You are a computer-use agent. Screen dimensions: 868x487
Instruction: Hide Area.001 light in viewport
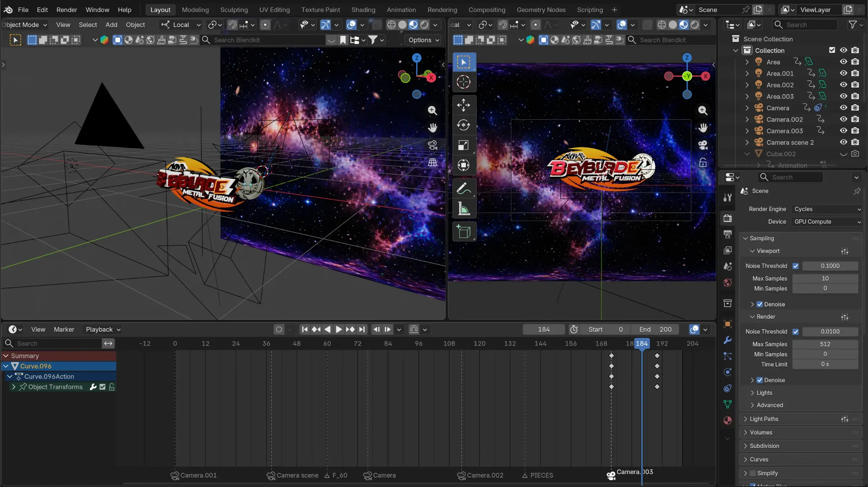[843, 73]
